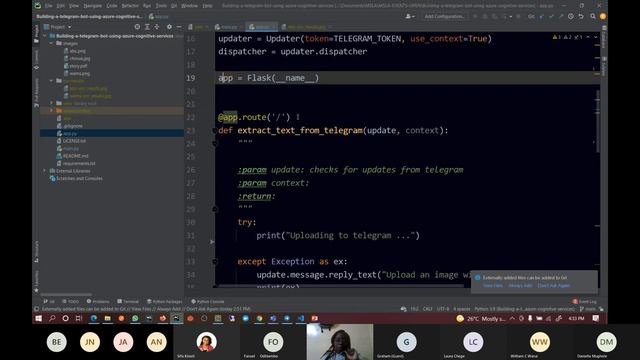
Task: Click the Git update project icon
Action: (x=542, y=16)
